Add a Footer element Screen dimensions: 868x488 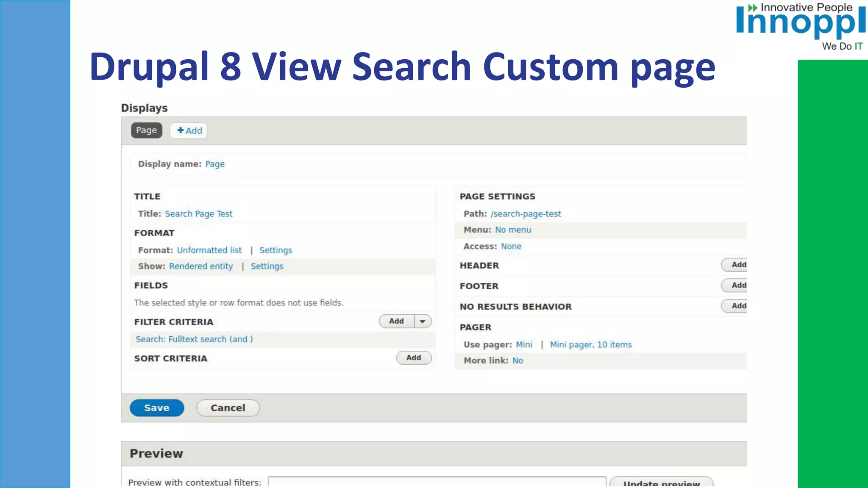coord(734,286)
